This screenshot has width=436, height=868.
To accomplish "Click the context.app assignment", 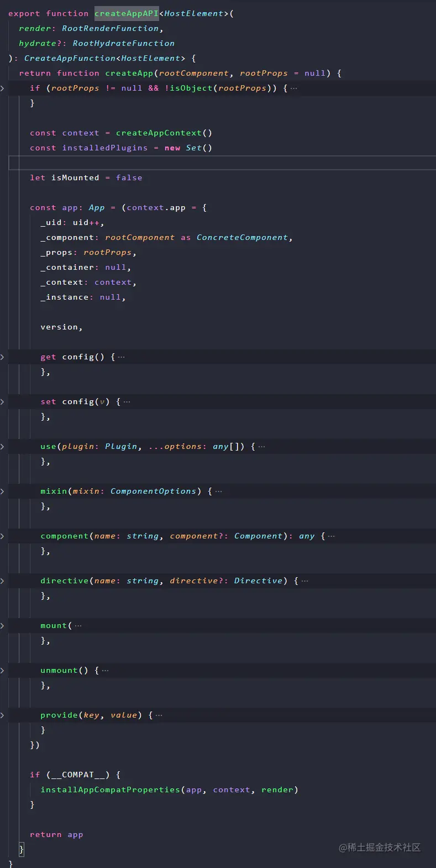I will (156, 207).
